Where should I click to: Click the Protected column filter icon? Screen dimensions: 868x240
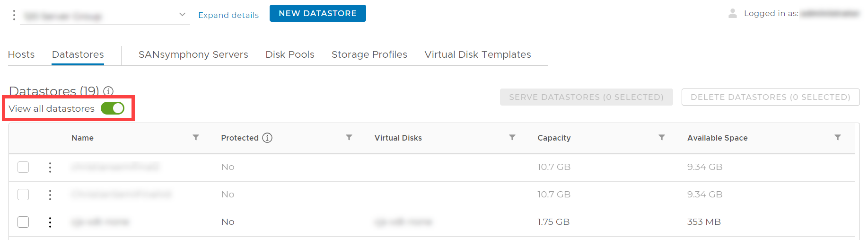(x=349, y=137)
